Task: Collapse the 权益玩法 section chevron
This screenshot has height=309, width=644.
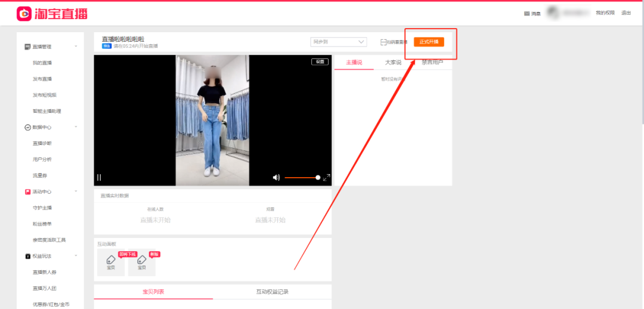Action: pyautogui.click(x=76, y=256)
